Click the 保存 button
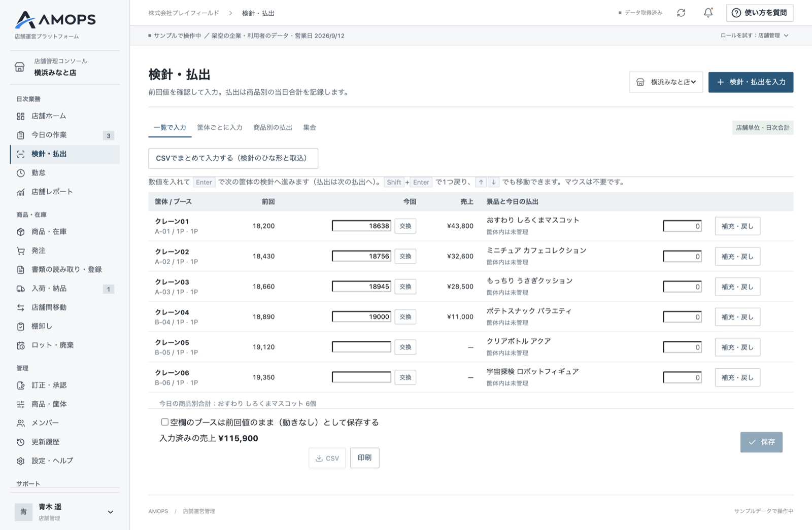 [761, 442]
